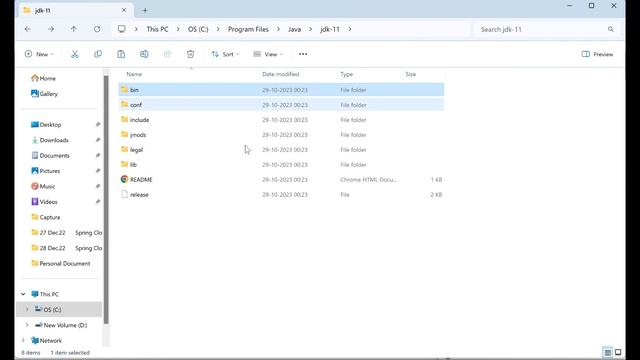Click Program Files breadcrumb
The image size is (640, 360).
[x=248, y=29]
